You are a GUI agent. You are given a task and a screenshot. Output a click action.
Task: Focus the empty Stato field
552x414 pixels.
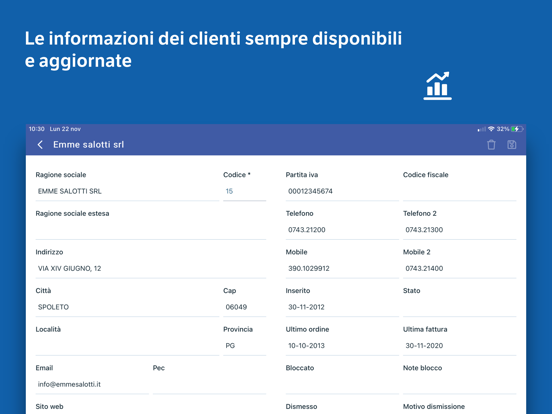click(x=459, y=307)
